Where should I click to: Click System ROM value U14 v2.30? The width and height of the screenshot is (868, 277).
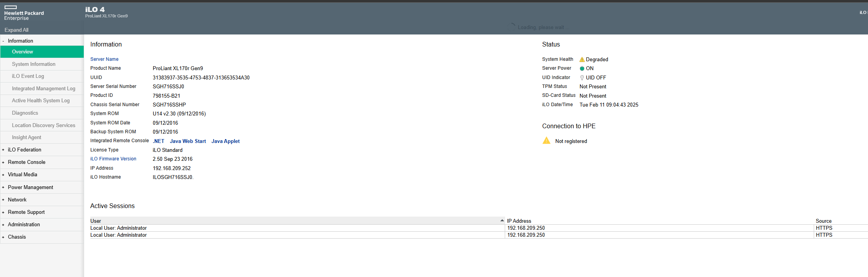(x=179, y=114)
